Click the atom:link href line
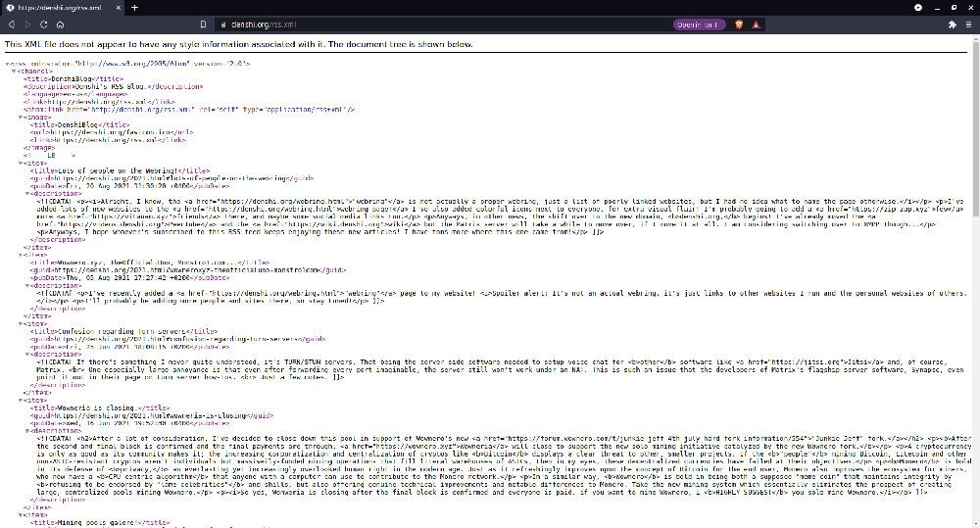 [189, 110]
